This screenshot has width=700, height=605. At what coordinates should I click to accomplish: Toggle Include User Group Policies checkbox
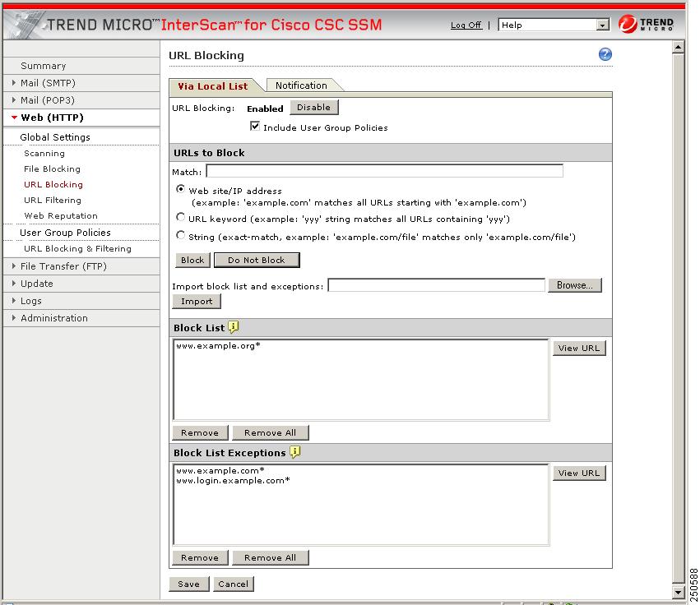tap(255, 127)
